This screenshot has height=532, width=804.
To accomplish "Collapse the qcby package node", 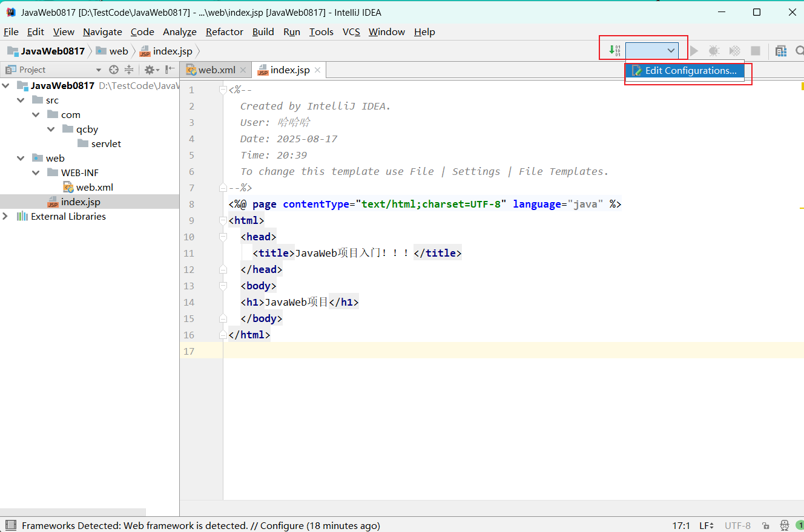I will click(x=51, y=129).
